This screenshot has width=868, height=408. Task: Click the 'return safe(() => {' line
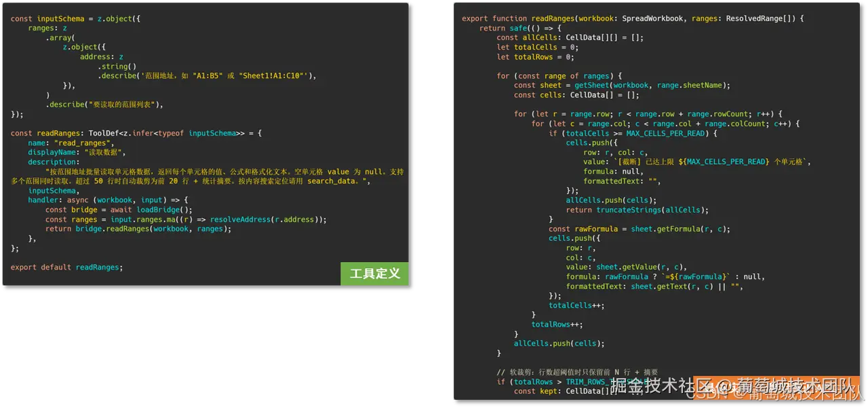pyautogui.click(x=520, y=28)
